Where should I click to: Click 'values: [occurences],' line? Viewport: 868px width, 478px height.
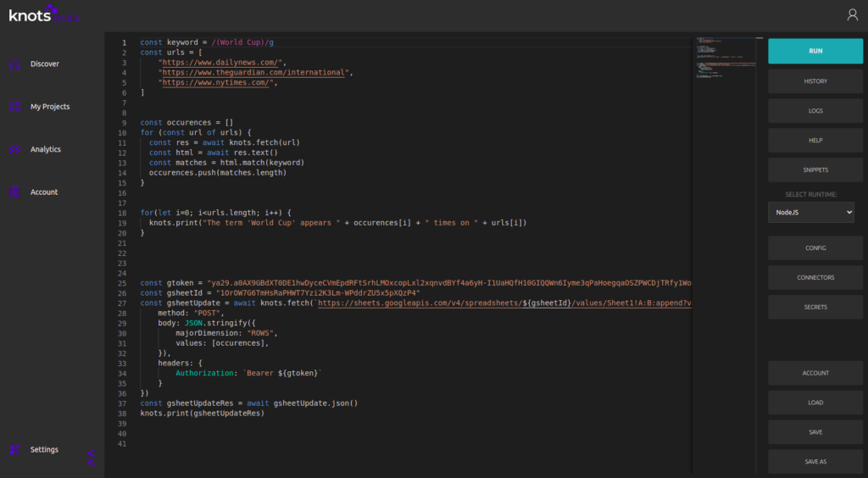[x=222, y=343]
